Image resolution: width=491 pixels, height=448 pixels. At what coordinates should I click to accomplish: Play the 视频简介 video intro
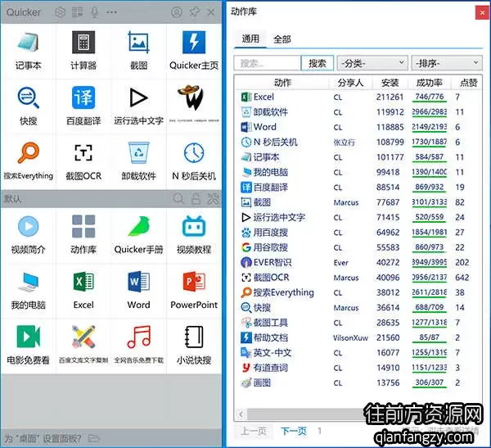click(28, 235)
